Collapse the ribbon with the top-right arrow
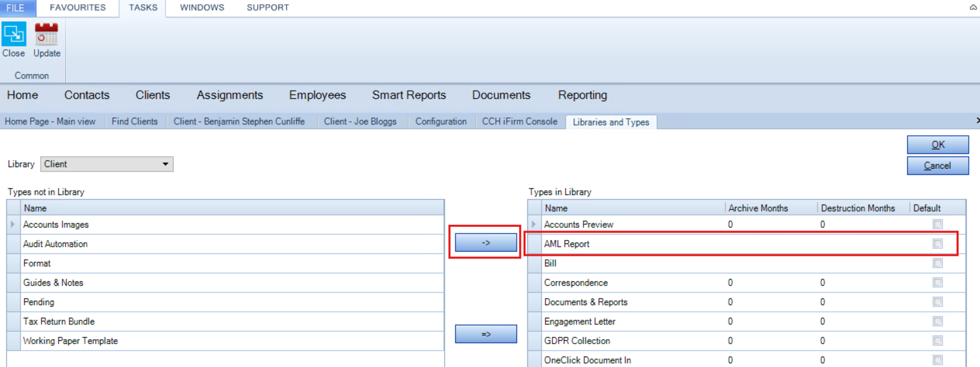Image resolution: width=980 pixels, height=367 pixels. (973, 7)
